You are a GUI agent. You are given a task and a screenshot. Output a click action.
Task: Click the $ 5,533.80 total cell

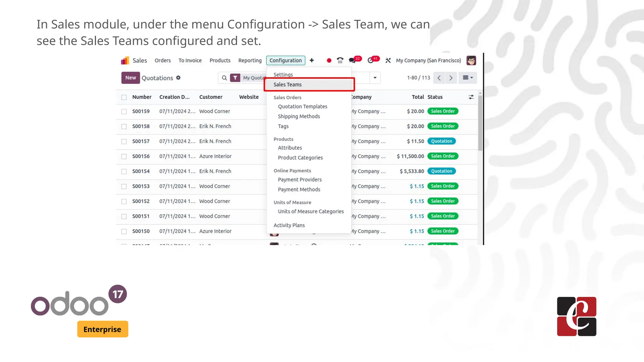pos(412,171)
